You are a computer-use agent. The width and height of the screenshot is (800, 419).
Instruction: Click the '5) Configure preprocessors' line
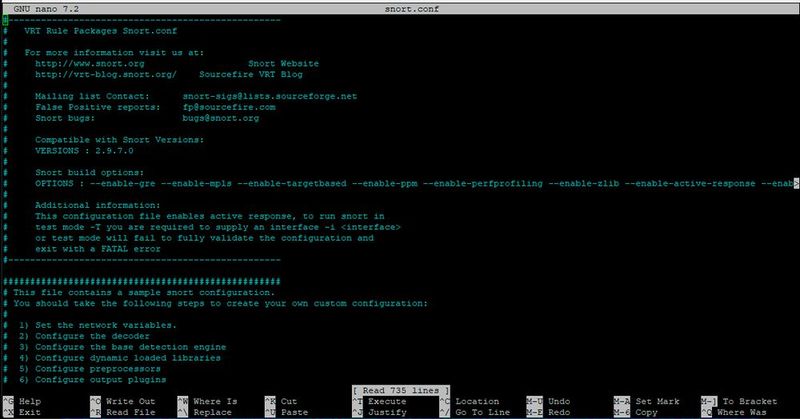point(90,369)
